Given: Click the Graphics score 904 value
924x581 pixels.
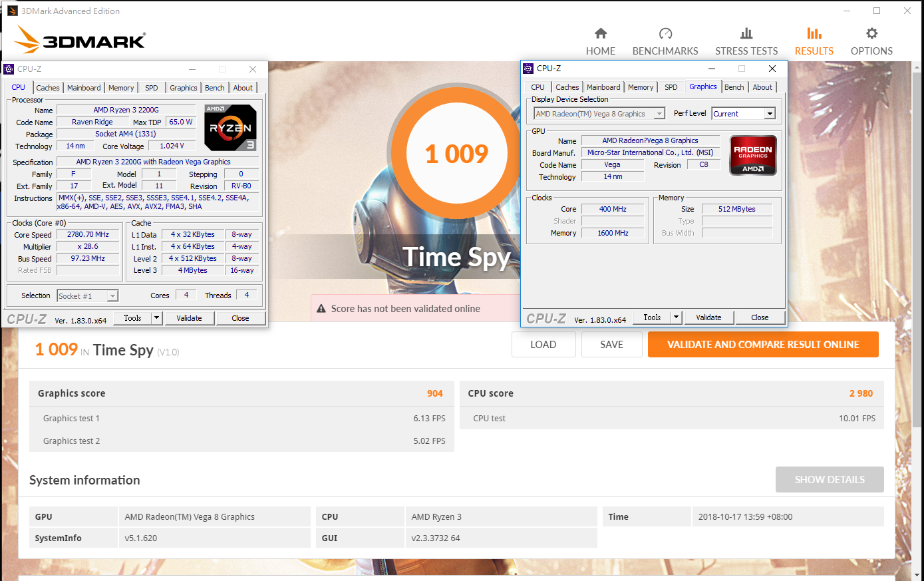Looking at the screenshot, I should (435, 393).
